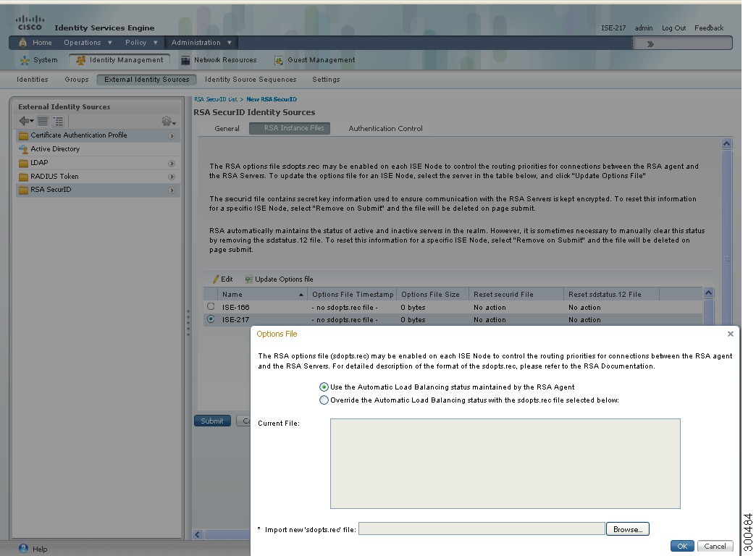Screen dimensions: 756x556
Task: Click the Log Out link
Action: [x=673, y=28]
